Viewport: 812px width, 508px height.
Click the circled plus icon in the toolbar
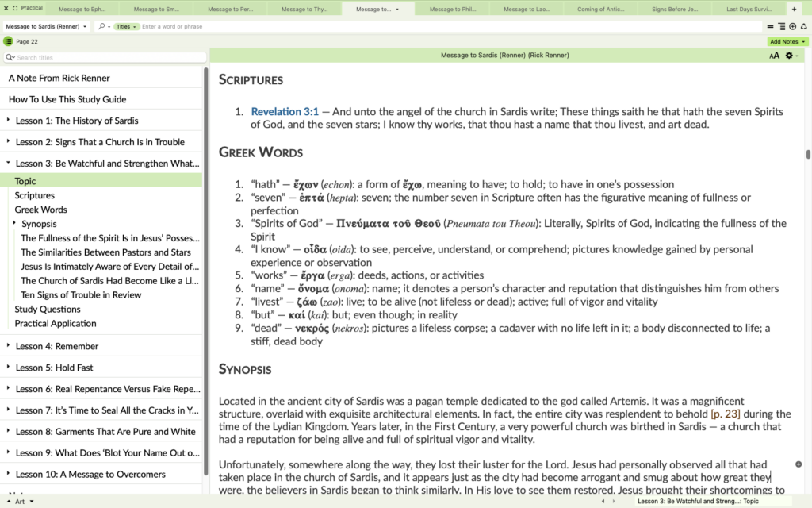coord(793,26)
